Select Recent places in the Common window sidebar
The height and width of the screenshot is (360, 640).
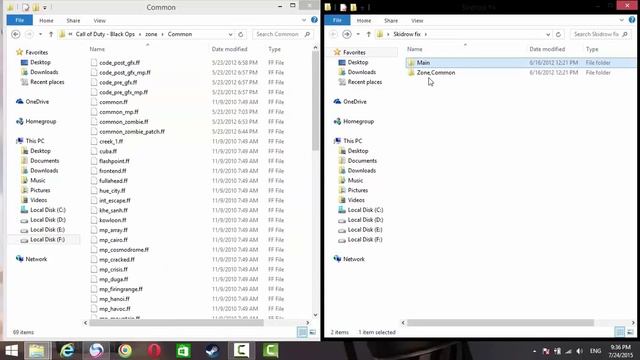(x=47, y=82)
